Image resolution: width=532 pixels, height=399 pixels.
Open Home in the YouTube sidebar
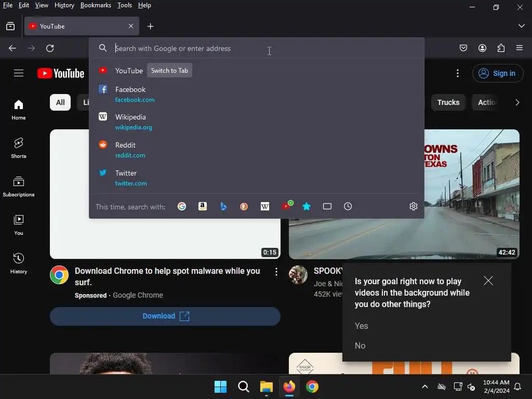(x=19, y=110)
